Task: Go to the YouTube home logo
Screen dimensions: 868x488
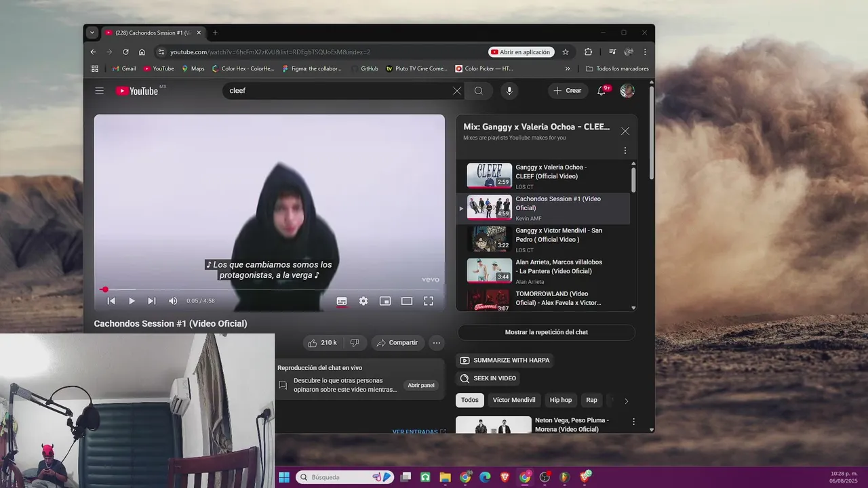Action: click(136, 91)
